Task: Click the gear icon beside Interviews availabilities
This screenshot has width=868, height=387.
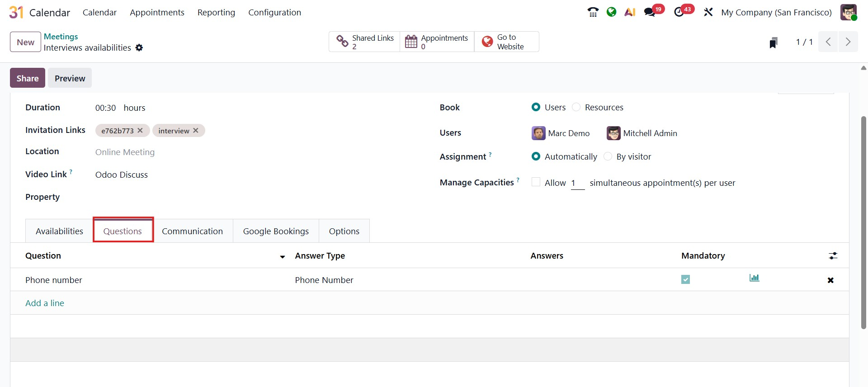Action: pyautogui.click(x=139, y=47)
